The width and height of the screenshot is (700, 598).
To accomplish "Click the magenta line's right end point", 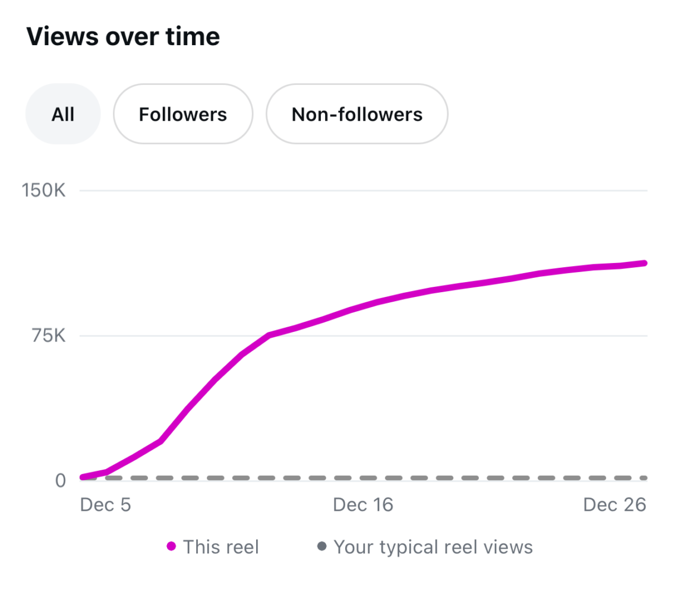I will 645,262.
